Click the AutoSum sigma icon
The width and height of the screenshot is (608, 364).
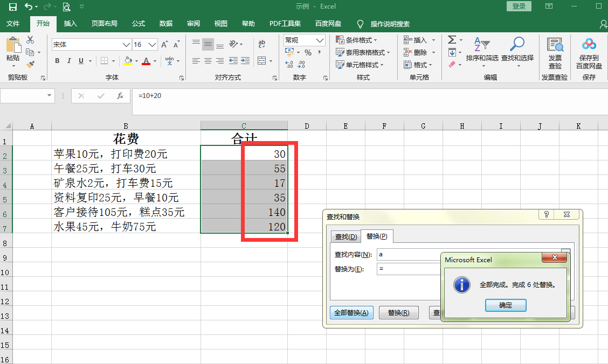tap(452, 39)
